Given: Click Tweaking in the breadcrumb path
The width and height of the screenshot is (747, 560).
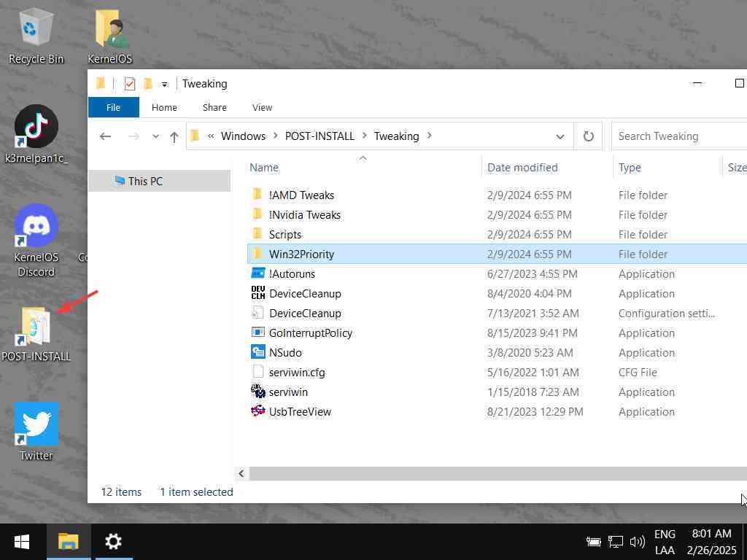Looking at the screenshot, I should tap(396, 136).
